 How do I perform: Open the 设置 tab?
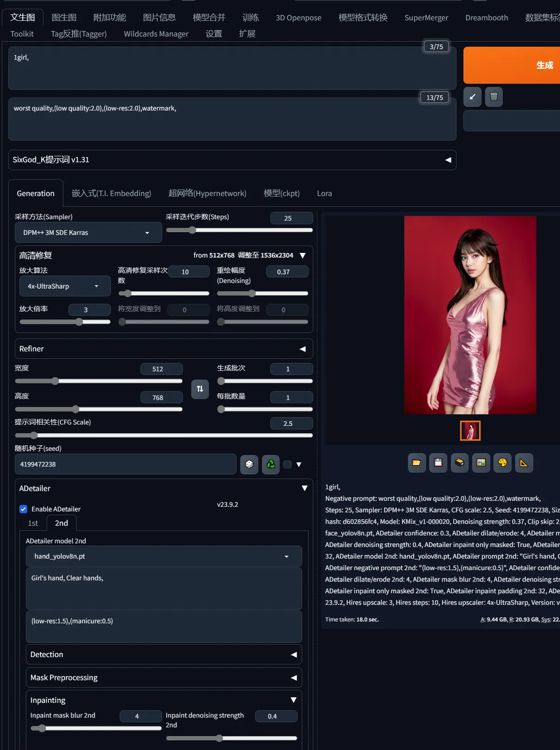pos(214,34)
